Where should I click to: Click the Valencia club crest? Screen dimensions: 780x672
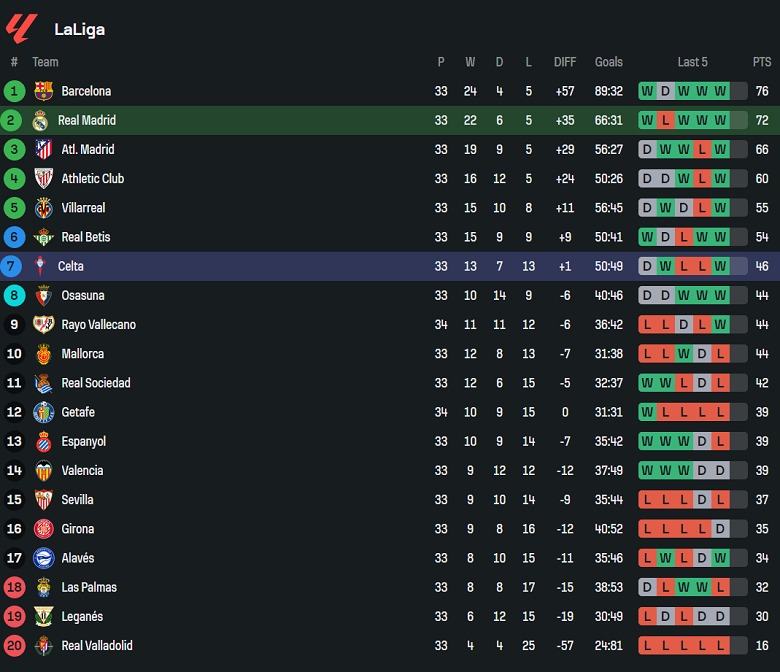(x=43, y=471)
